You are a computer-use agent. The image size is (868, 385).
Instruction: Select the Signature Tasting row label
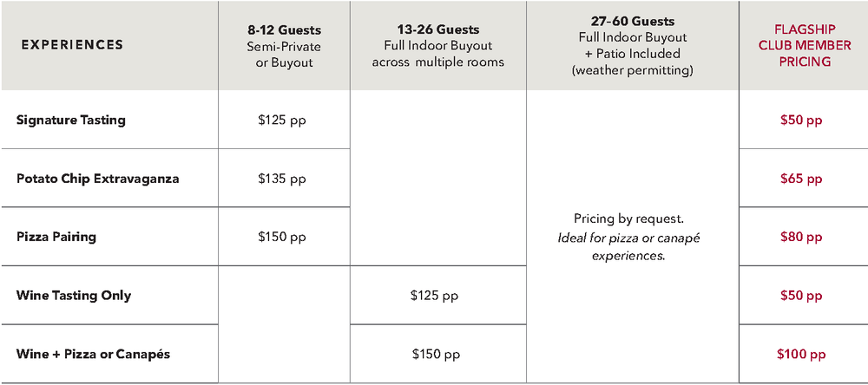71,120
